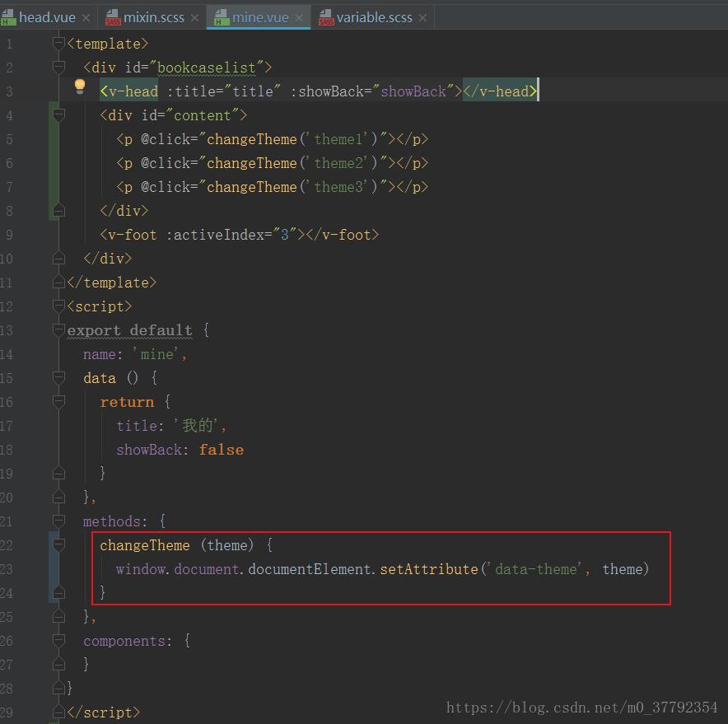The height and width of the screenshot is (724, 728).
Task: Place cursor on setAttribute in line 23
Action: click(x=428, y=569)
